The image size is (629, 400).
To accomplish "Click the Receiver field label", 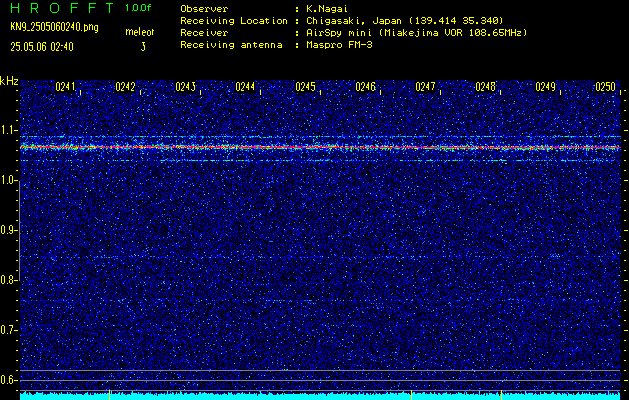I will point(204,33).
